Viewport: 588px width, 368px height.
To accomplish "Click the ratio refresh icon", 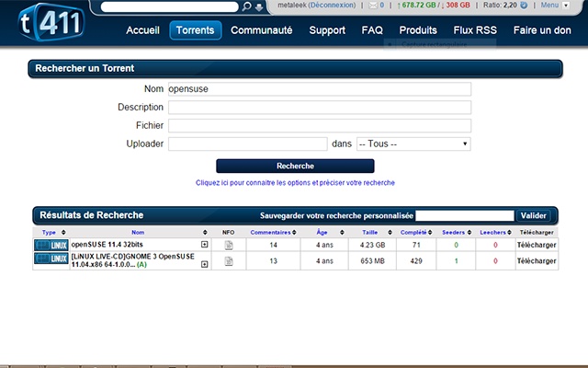I will pos(524,6).
